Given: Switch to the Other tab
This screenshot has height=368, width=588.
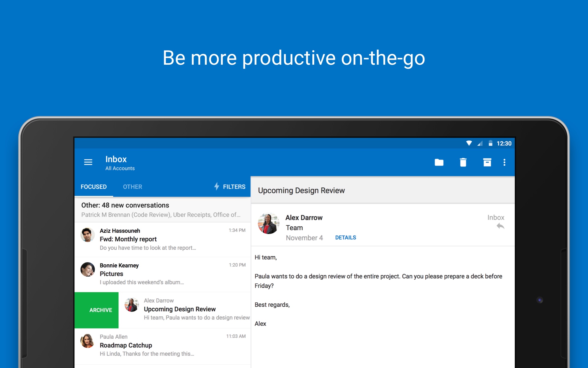Looking at the screenshot, I should (133, 187).
